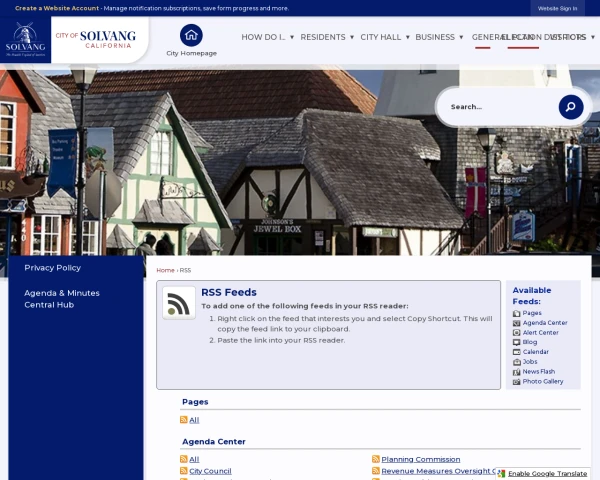600x480 pixels.
Task: Click the Photo Gallery feed icon
Action: coord(517,381)
